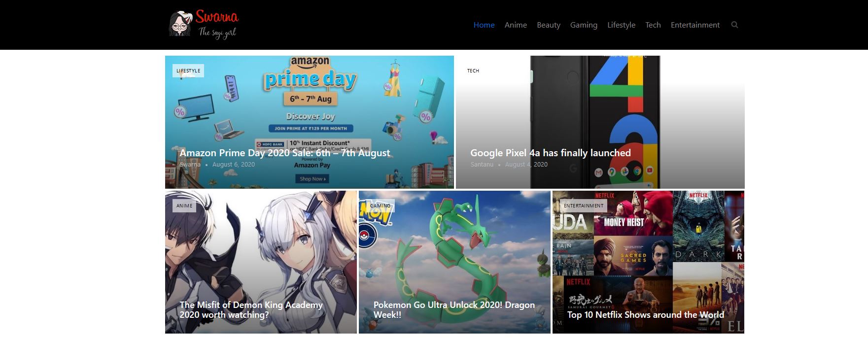
Task: Open Pokemon Go Ultra Unlock 2020 article
Action: [x=454, y=309]
